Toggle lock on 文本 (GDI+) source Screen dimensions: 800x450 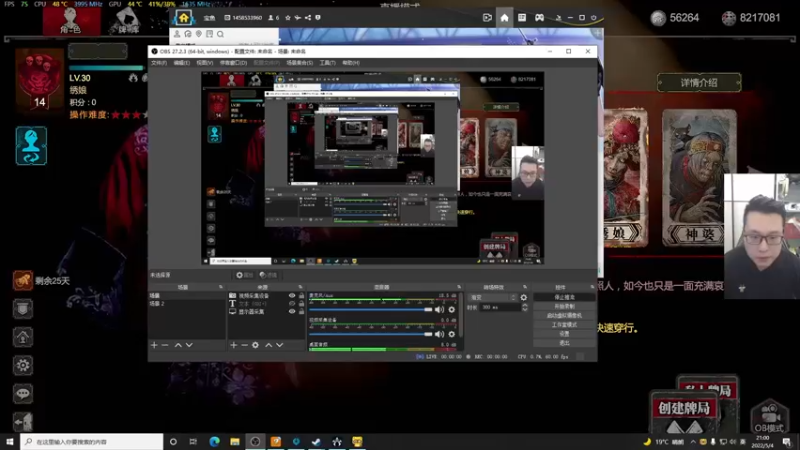tap(302, 304)
